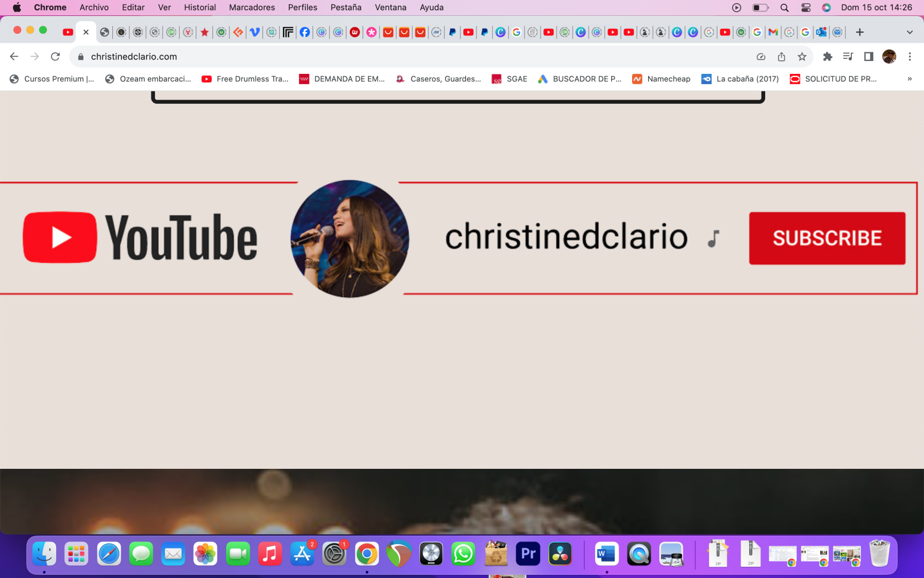Screen dimensions: 924x578
Task: Open the SGAE bookmark
Action: 510,79
